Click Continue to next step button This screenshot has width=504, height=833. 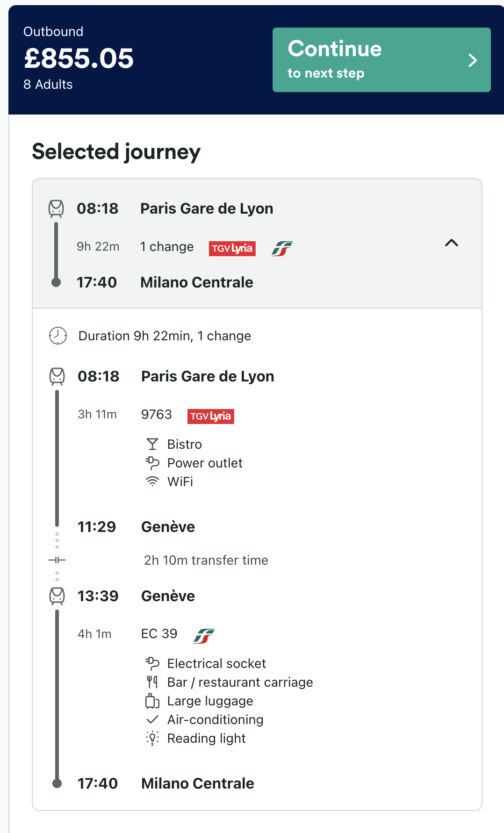(382, 60)
